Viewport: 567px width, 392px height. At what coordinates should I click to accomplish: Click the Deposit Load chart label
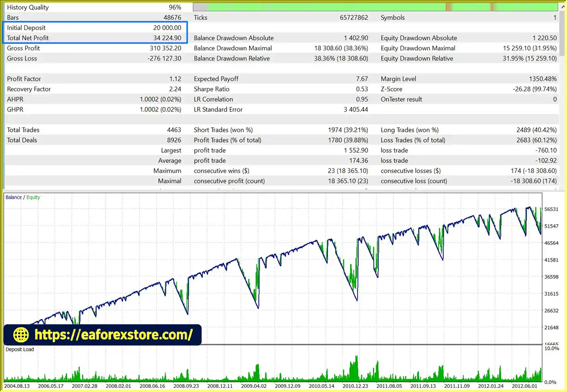coord(20,349)
